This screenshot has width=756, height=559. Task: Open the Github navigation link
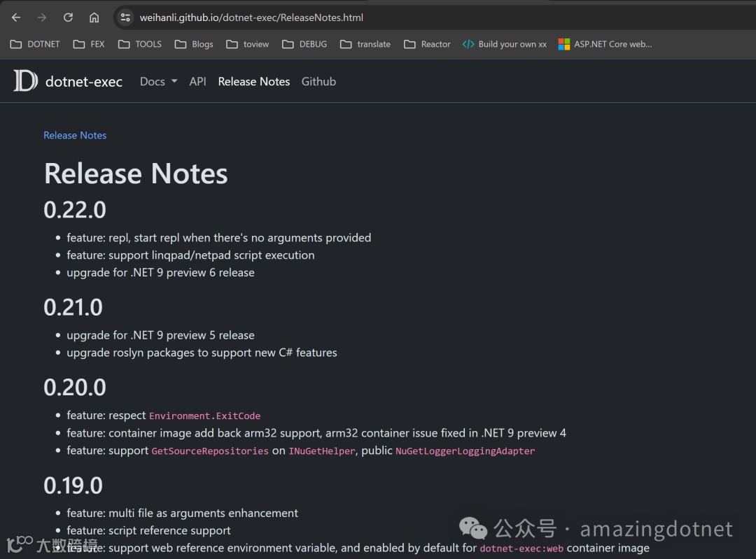coord(318,81)
